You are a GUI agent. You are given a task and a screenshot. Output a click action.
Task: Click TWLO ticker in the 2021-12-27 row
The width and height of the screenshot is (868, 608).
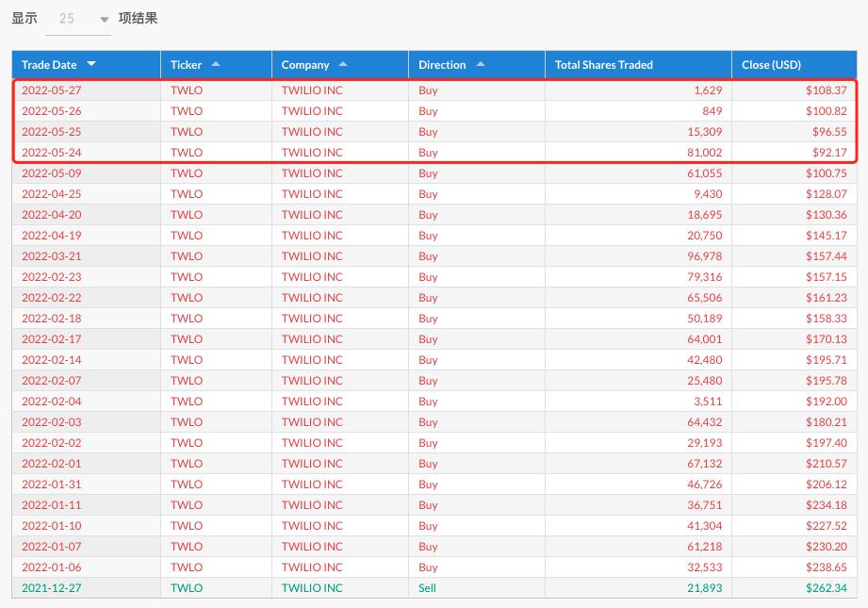pos(187,588)
